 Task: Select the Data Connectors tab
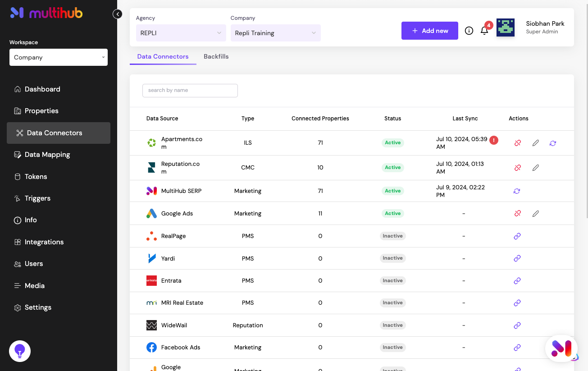click(x=163, y=57)
